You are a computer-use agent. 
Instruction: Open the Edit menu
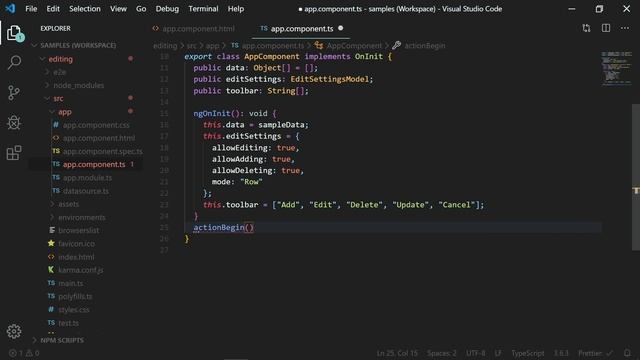[x=53, y=9]
